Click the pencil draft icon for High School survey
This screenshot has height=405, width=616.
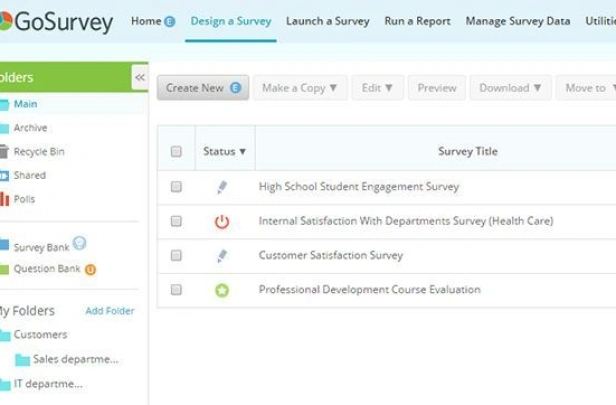click(222, 187)
